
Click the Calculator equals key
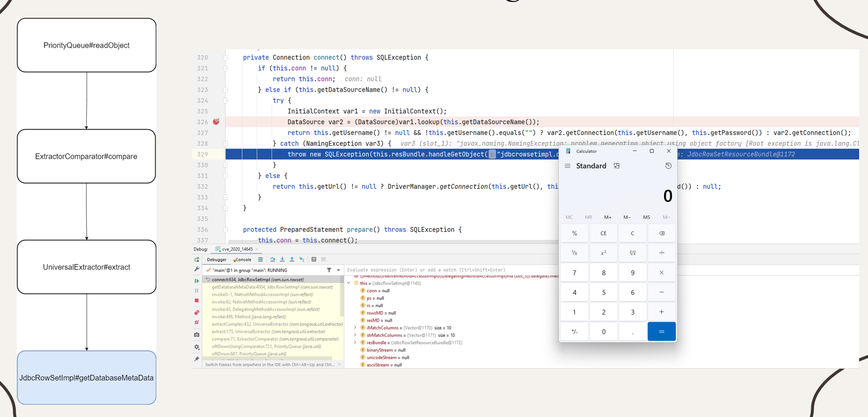tap(662, 332)
